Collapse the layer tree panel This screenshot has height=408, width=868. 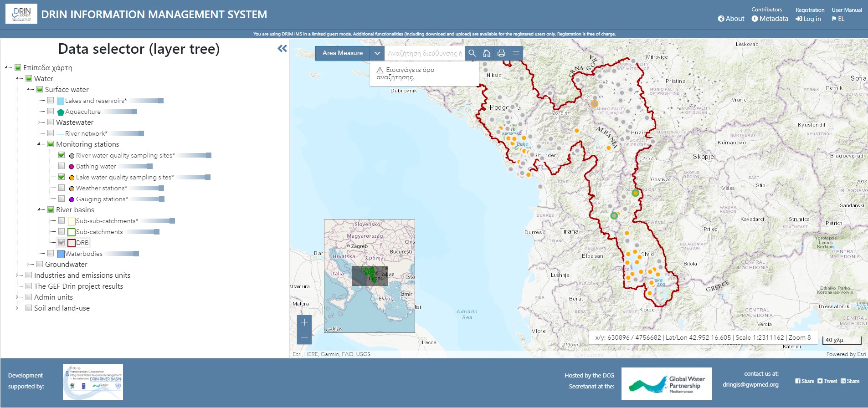click(x=282, y=48)
